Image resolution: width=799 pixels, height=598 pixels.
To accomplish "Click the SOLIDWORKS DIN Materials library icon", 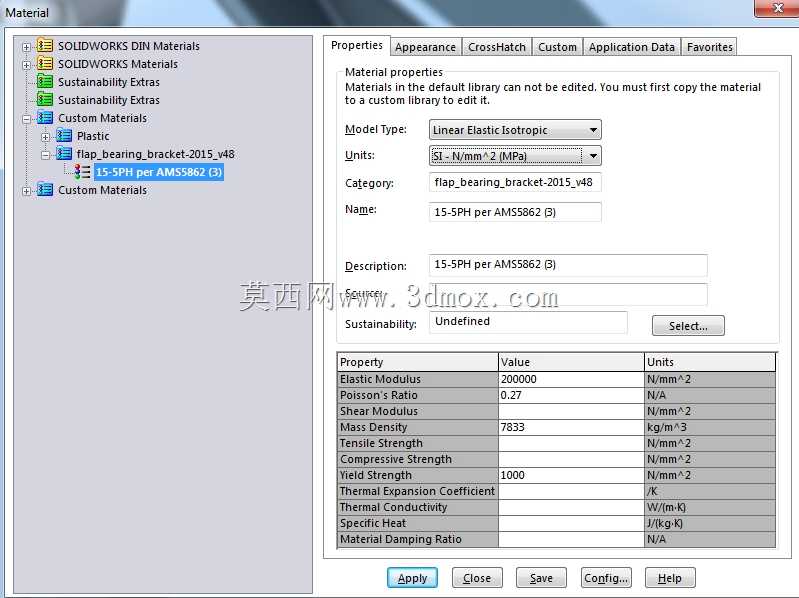I will [45, 46].
